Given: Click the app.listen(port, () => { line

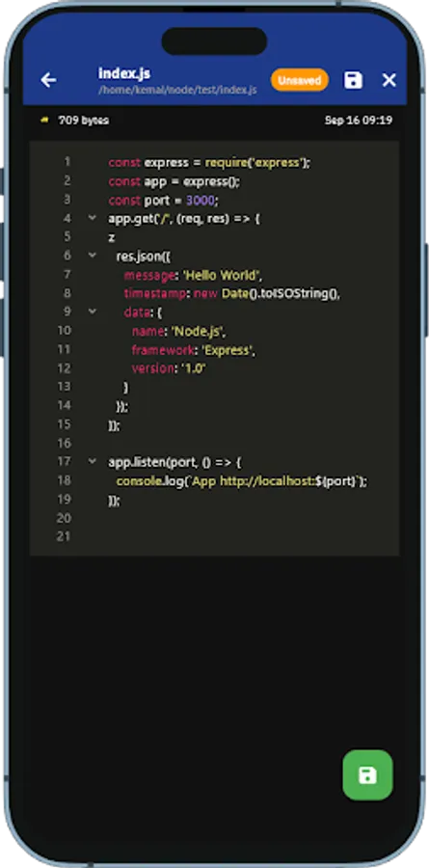Looking at the screenshot, I should point(174,462).
